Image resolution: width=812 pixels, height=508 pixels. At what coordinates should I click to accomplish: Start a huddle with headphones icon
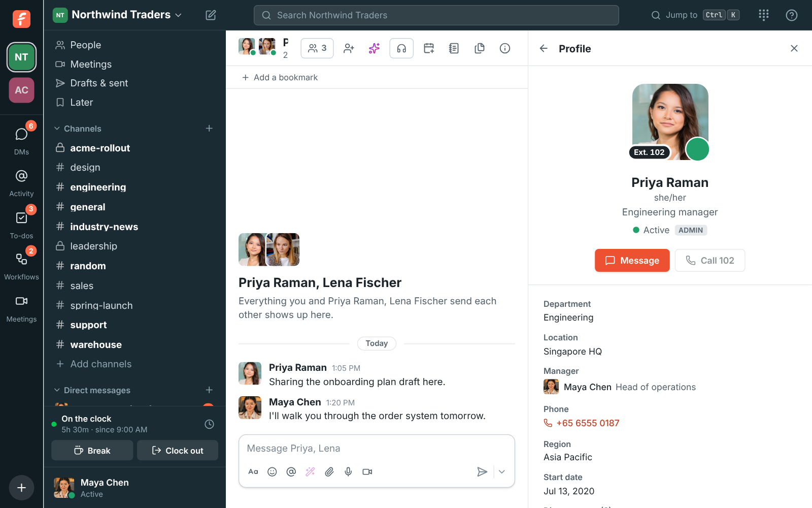pos(401,48)
